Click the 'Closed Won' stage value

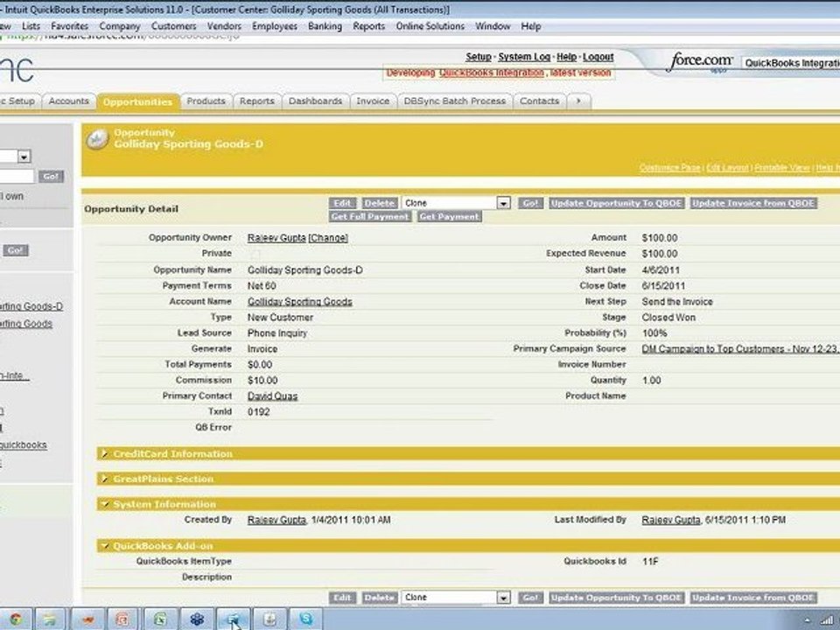coord(668,317)
